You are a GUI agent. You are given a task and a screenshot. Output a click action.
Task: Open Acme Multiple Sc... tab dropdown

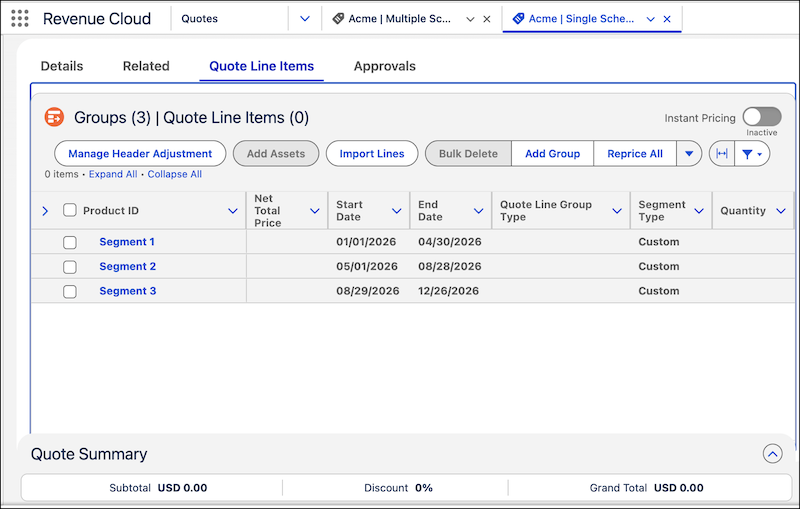[x=470, y=19]
